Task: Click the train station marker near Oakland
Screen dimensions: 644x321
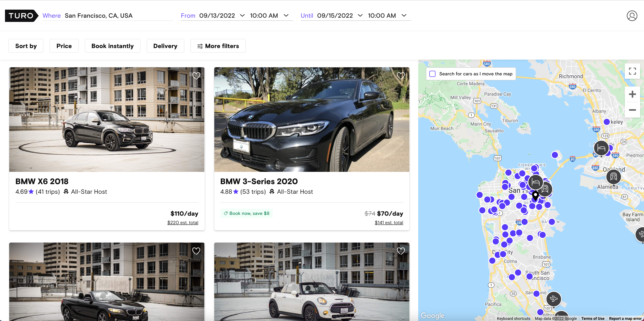Action: tap(613, 177)
